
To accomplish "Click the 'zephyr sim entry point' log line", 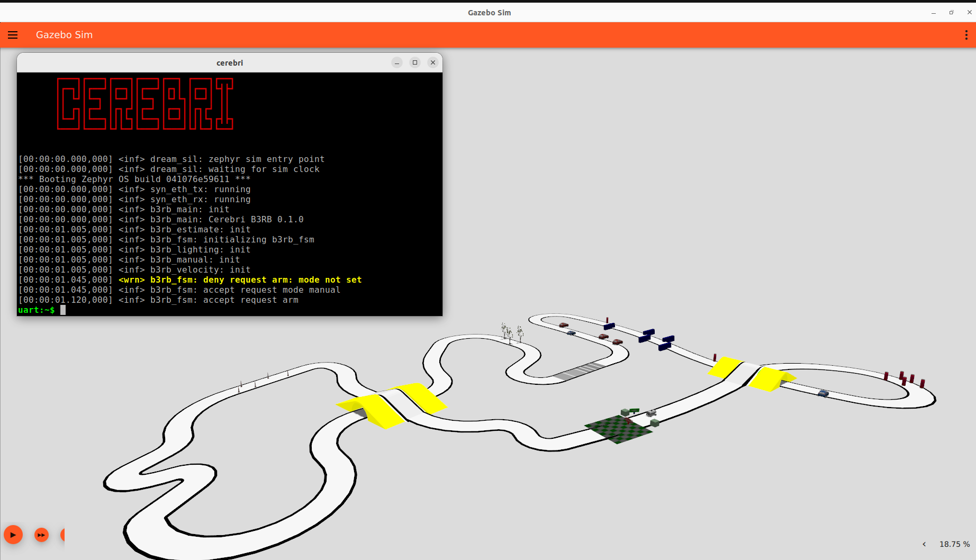I will click(x=171, y=159).
